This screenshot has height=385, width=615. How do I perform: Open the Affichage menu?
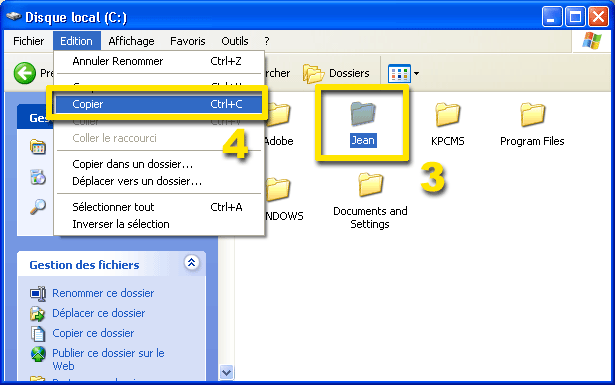coord(131,41)
